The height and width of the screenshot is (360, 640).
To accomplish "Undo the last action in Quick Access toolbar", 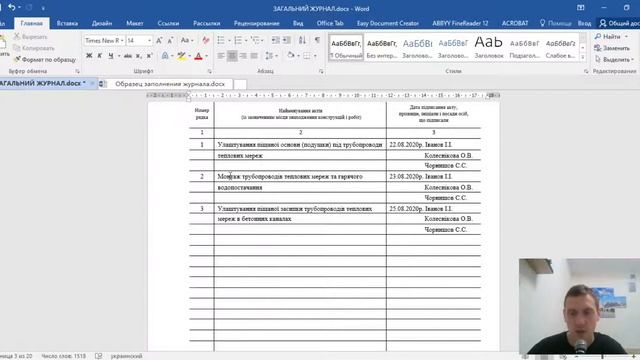I will click(x=11, y=7).
